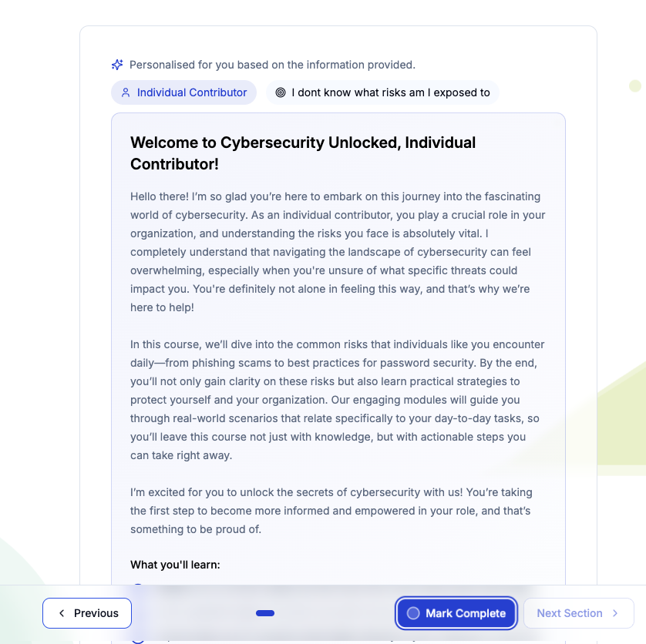
Task: Select the Individual Contributor role chip
Action: [183, 92]
